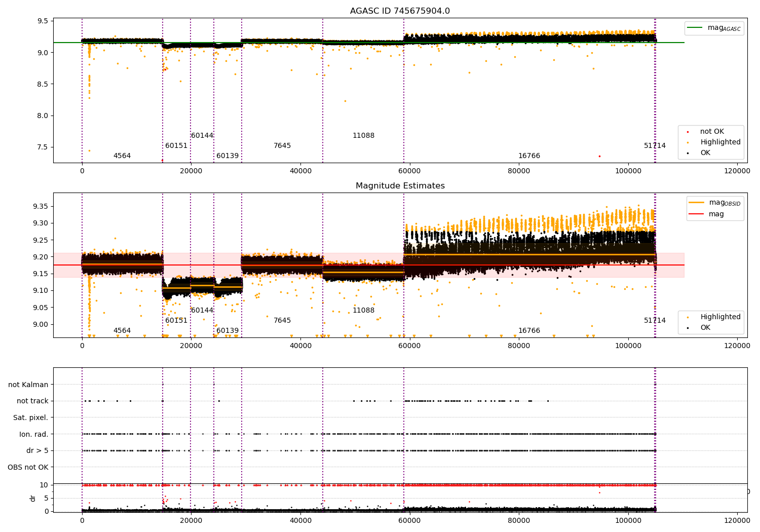The image size is (760, 532).
Task: Click the 60000 x-tick under the top plot
Action: (409, 171)
